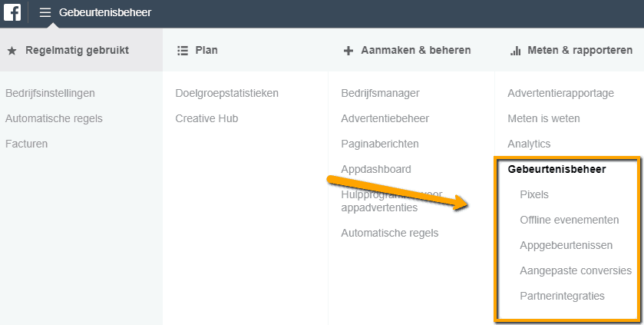This screenshot has width=644, height=325.
Task: Open Automatische regels under Regelmatig gebruikt
Action: 54,119
